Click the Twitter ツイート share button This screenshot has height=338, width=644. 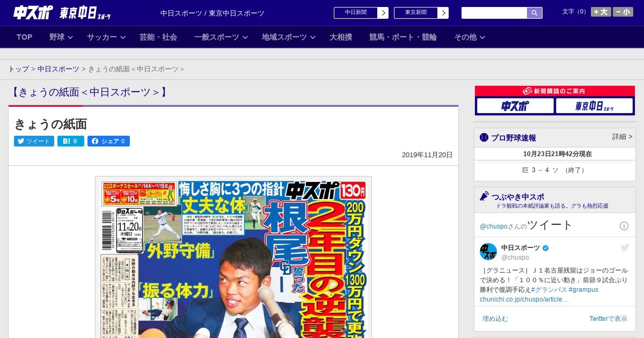pyautogui.click(x=34, y=141)
